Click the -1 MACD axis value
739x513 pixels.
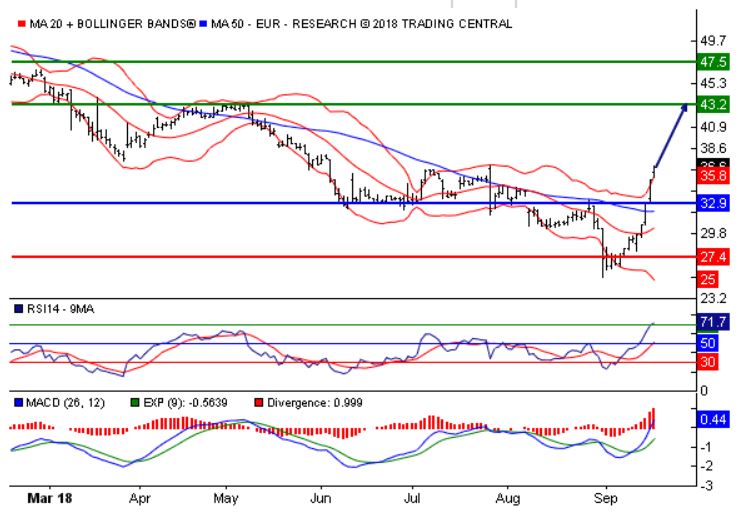tap(706, 447)
